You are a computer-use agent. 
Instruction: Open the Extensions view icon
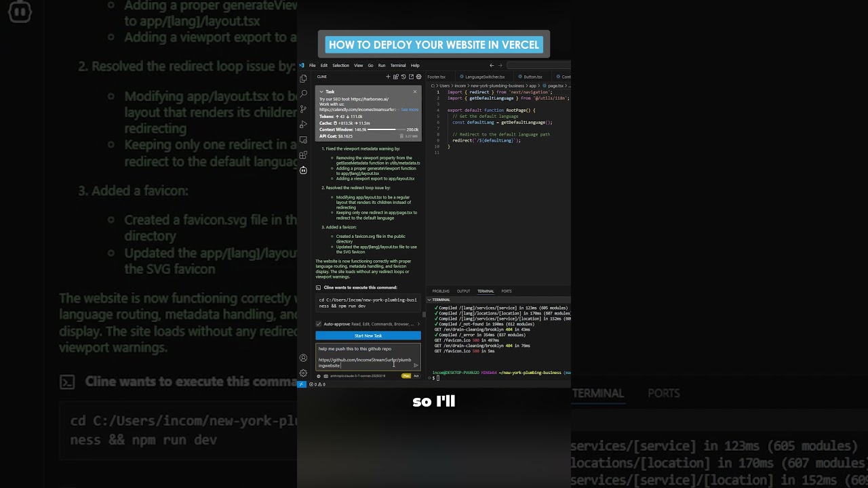pyautogui.click(x=303, y=155)
